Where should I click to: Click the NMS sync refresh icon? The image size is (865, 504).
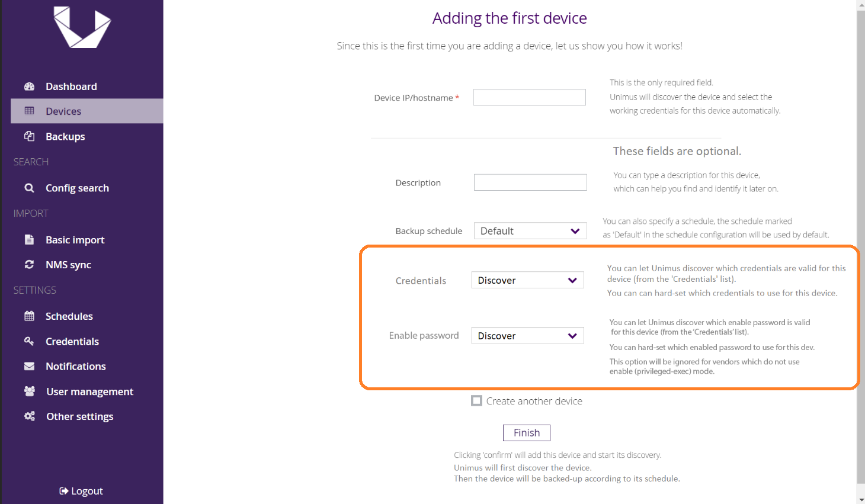29,264
